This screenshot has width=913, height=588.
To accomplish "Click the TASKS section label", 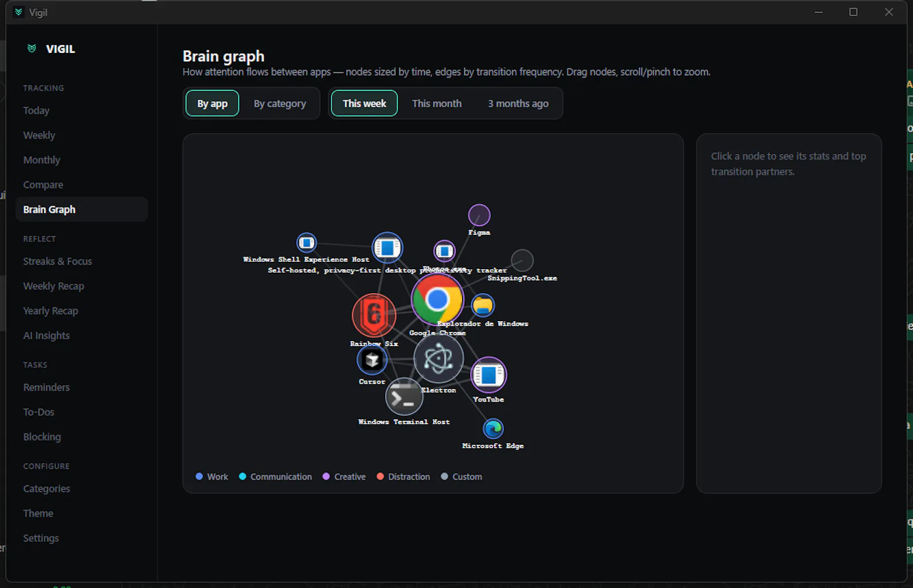I will [x=35, y=365].
